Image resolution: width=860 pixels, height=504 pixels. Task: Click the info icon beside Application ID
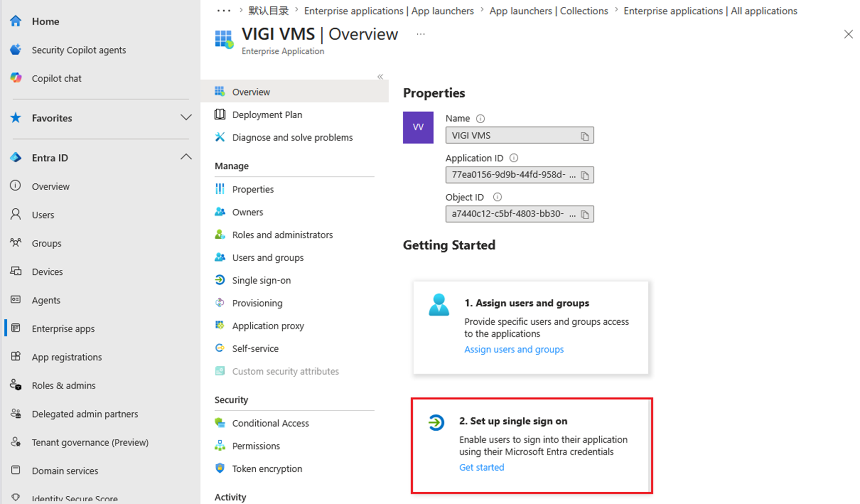pyautogui.click(x=514, y=158)
